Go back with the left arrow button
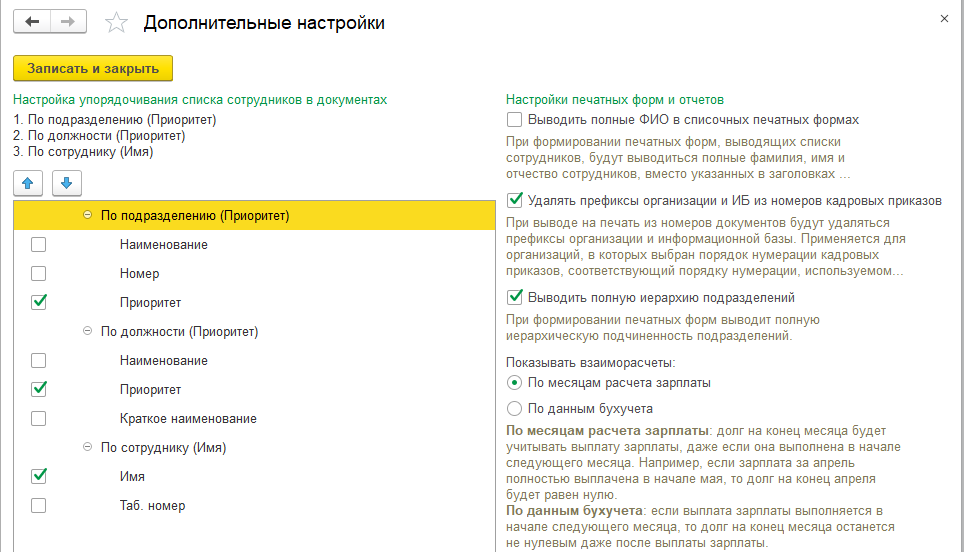The width and height of the screenshot is (964, 552). pyautogui.click(x=32, y=22)
